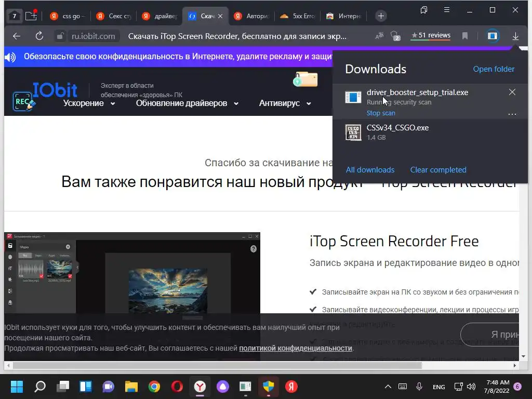Open Opera browser from taskbar
This screenshot has width=532, height=399.
[x=177, y=387]
